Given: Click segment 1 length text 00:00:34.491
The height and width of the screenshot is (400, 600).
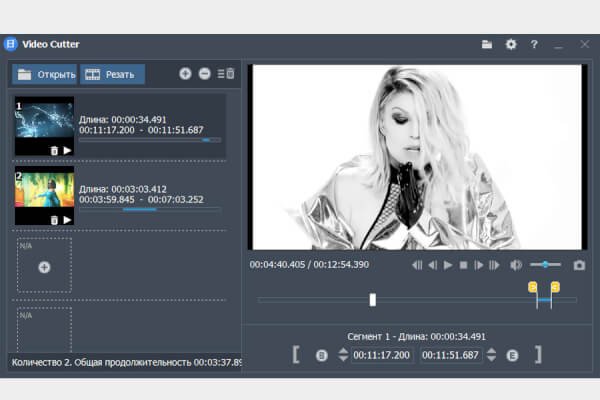Looking at the screenshot, I should tap(139, 119).
